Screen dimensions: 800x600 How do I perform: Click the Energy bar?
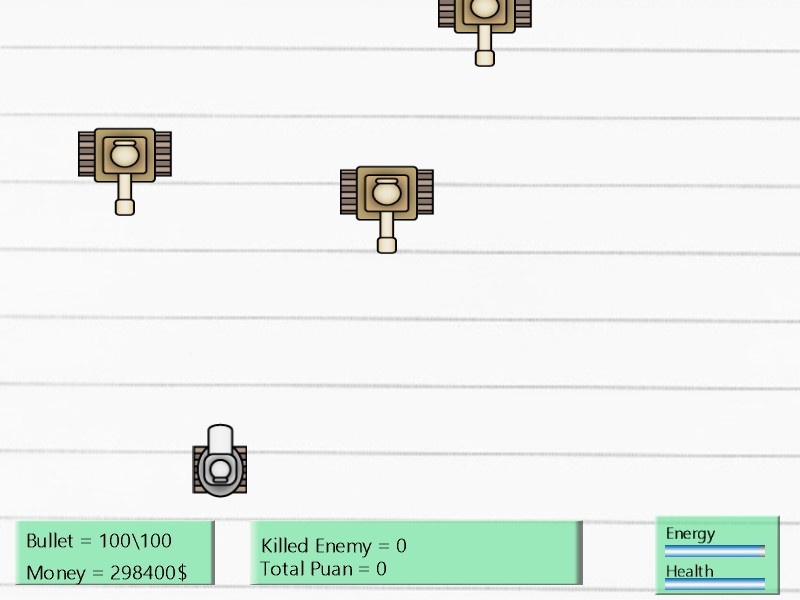click(716, 549)
